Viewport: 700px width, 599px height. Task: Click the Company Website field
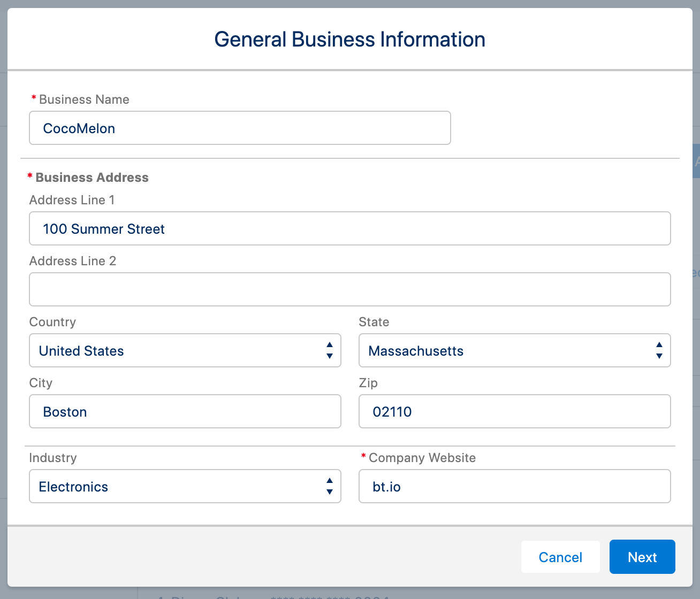click(x=514, y=486)
